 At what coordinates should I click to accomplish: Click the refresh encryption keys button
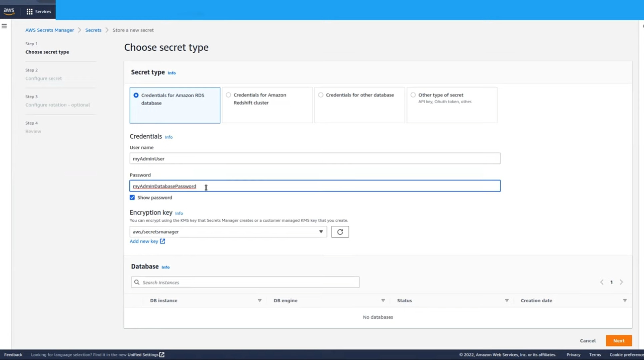(x=340, y=232)
